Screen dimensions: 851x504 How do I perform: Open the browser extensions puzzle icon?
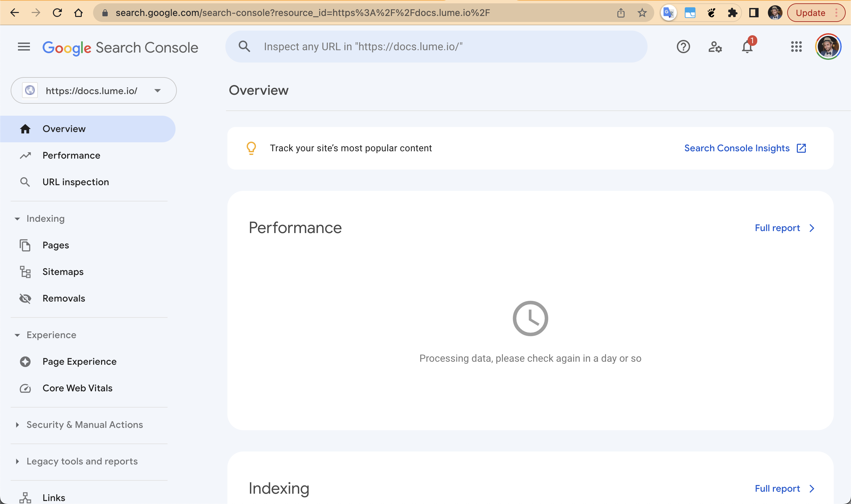(x=732, y=13)
